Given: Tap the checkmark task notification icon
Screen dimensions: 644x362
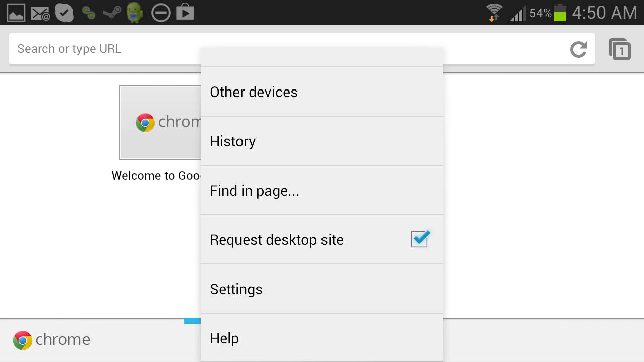Looking at the screenshot, I should [64, 13].
